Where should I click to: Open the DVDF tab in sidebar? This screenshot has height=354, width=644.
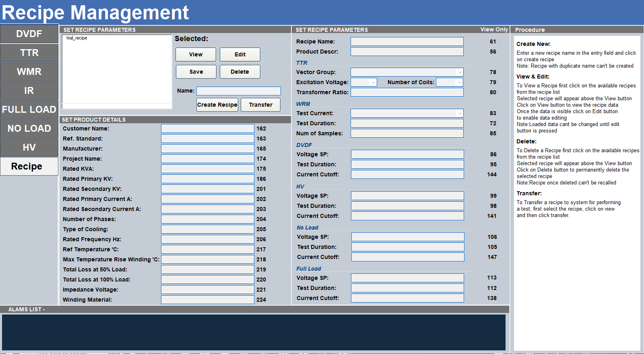(x=29, y=34)
